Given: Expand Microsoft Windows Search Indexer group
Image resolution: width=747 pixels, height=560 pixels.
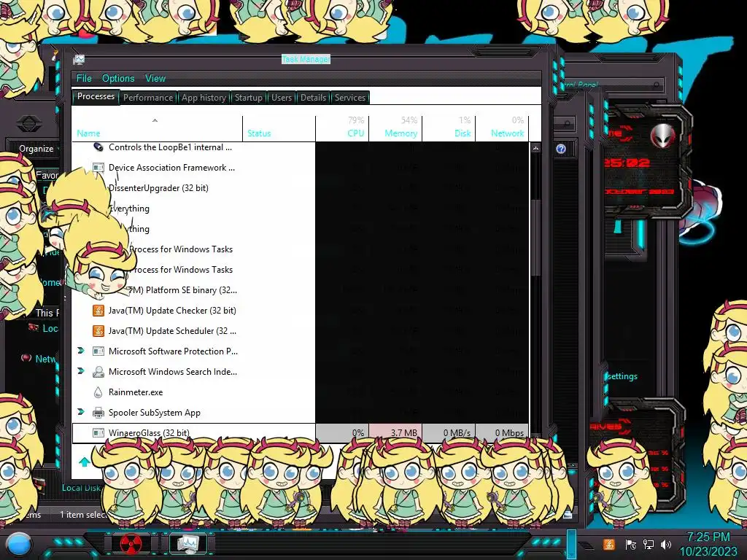Looking at the screenshot, I should [80, 371].
